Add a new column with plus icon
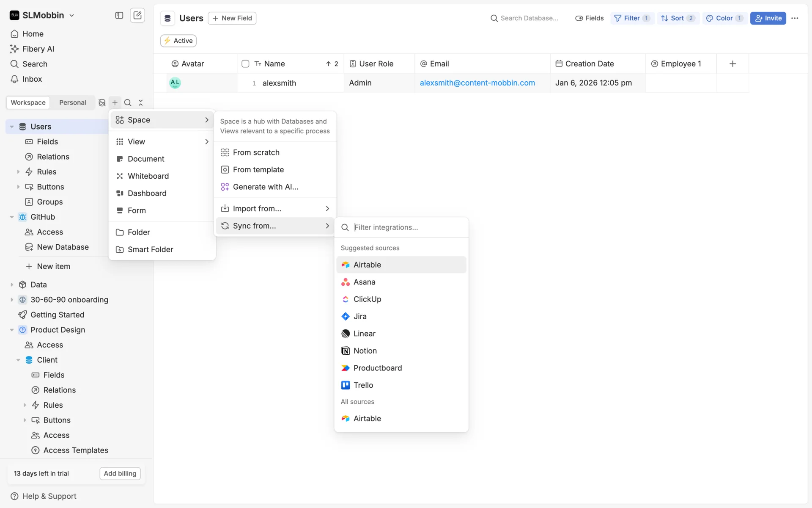Viewport: 812px width, 508px height. coord(732,64)
